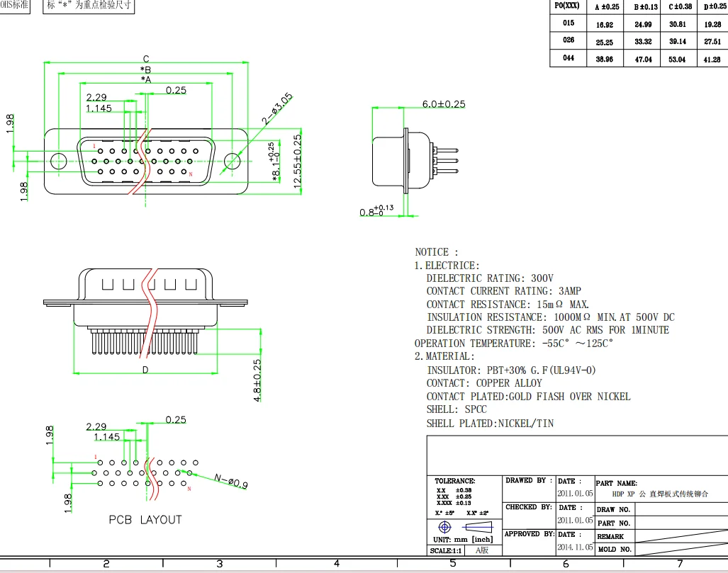Click the 4.8±0.25 pin length dimension
This screenshot has width=728, height=573.
pos(257,380)
